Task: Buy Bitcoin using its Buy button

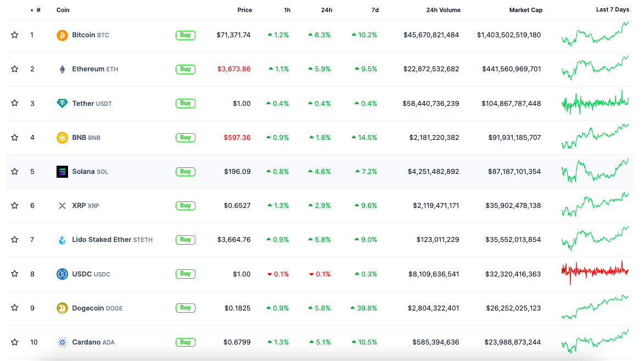Action: coord(185,35)
